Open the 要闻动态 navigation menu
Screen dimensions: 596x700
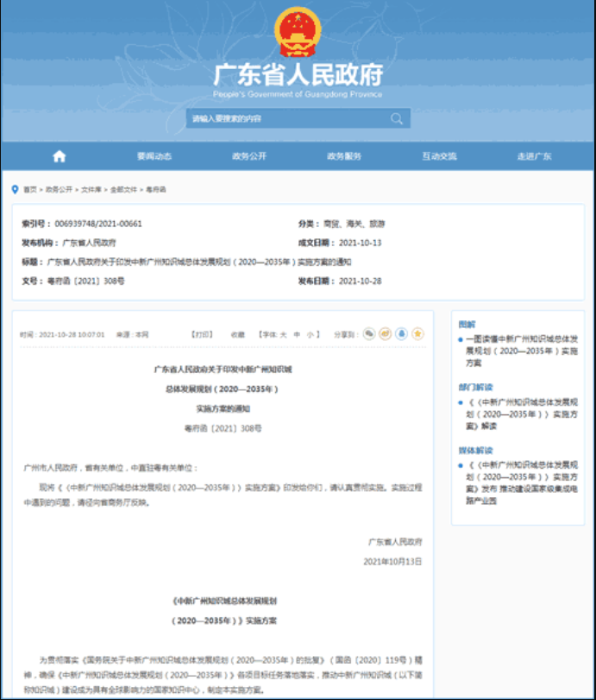click(x=154, y=156)
